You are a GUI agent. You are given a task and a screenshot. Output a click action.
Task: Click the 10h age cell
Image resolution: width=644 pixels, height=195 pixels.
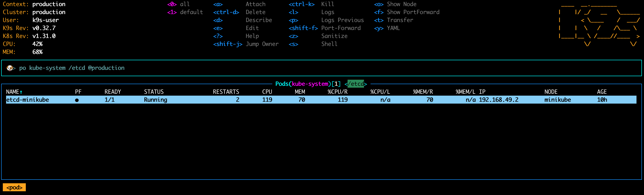click(602, 100)
